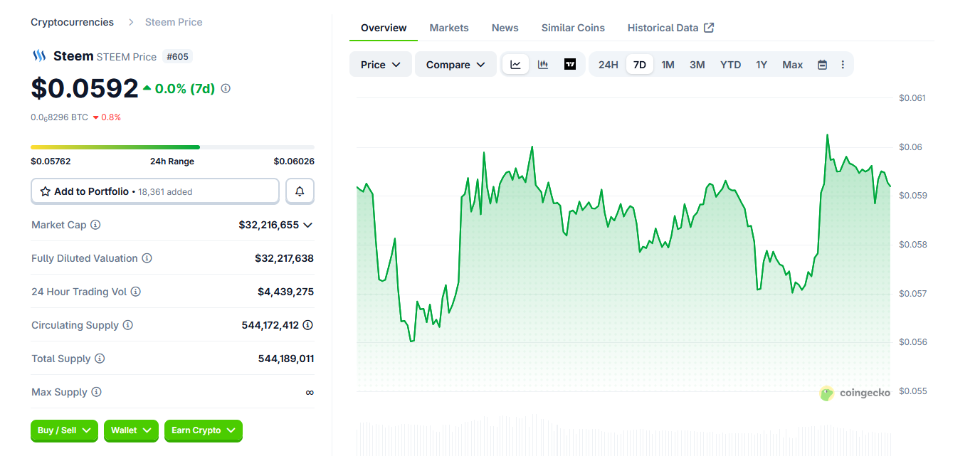
Task: Select the 1M time range
Action: [668, 65]
